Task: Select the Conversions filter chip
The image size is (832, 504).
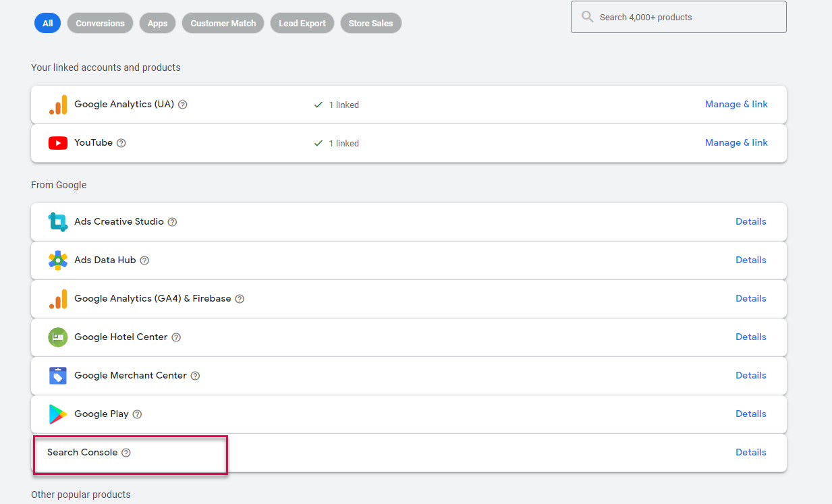Action: 100,22
